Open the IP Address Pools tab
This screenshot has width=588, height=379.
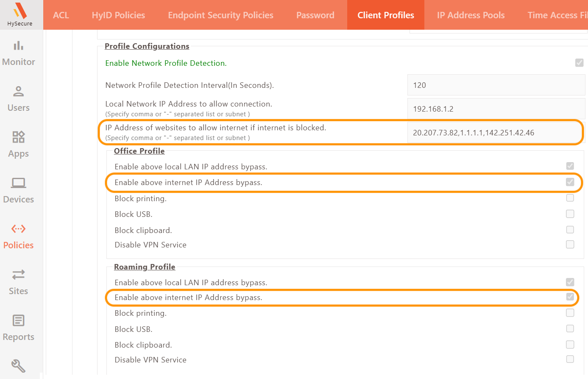(471, 15)
